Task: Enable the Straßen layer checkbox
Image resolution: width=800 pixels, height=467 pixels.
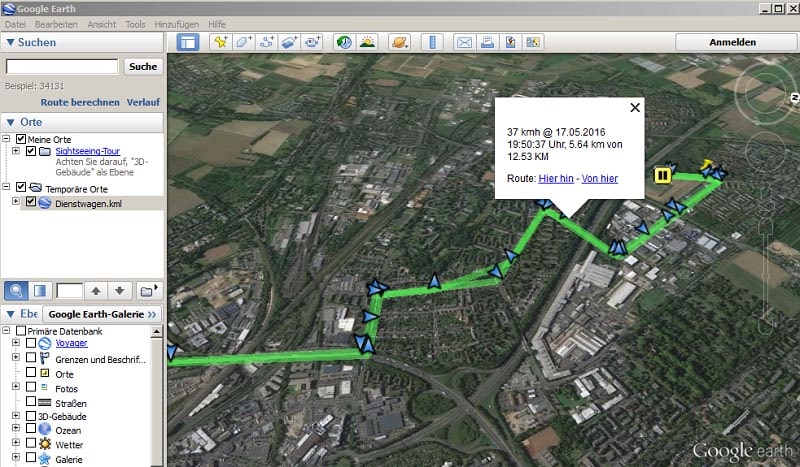Action: (x=31, y=401)
